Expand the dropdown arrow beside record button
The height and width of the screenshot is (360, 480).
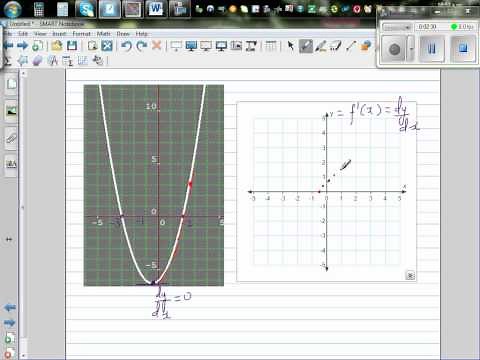click(411, 49)
